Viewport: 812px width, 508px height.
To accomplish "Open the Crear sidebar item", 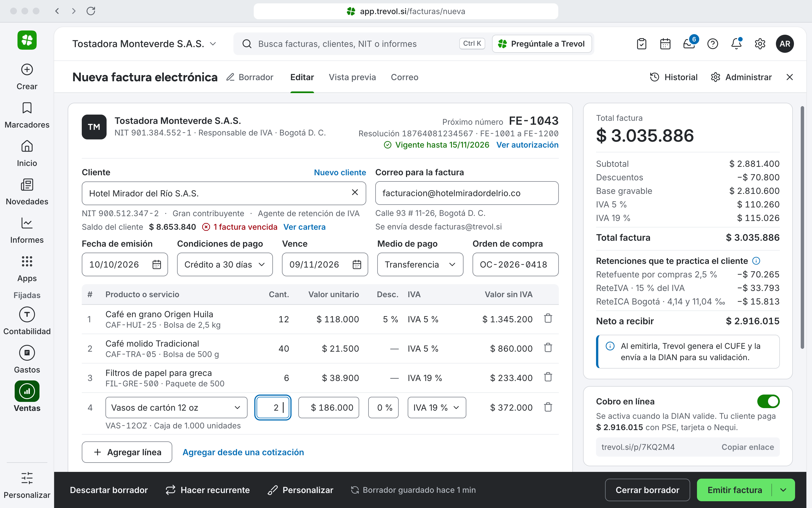I will point(27,76).
